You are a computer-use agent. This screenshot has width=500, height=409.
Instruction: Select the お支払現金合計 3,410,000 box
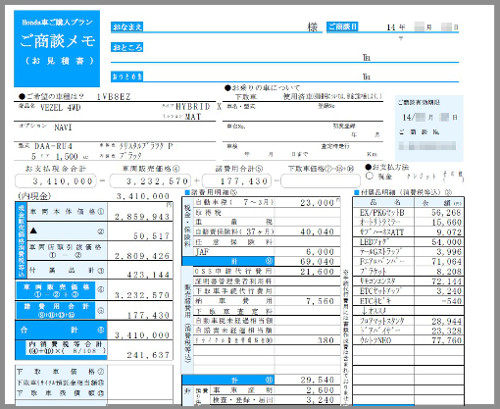pos(56,181)
